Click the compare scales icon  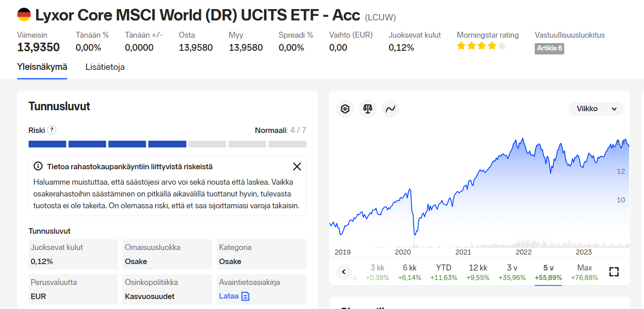[368, 109]
